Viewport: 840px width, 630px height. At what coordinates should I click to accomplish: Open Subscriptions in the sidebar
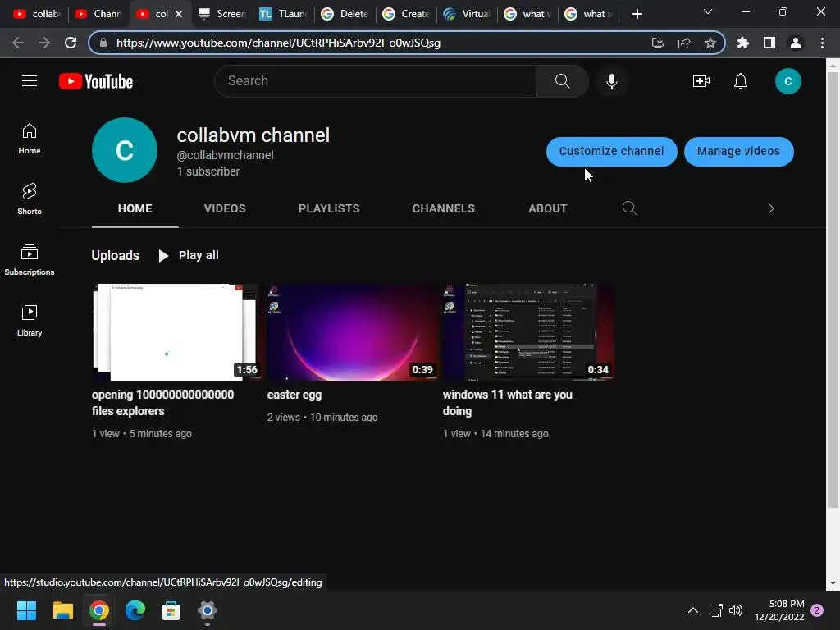pyautogui.click(x=30, y=260)
